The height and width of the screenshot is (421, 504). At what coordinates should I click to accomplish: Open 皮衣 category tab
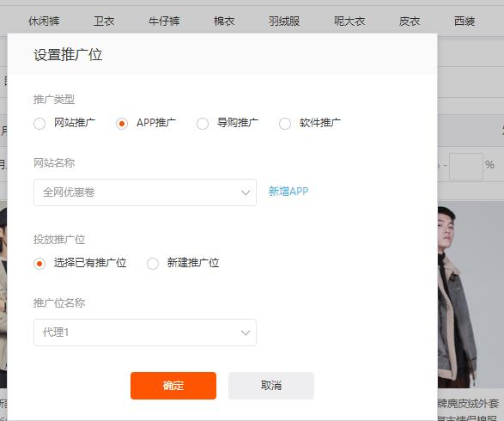click(x=410, y=21)
